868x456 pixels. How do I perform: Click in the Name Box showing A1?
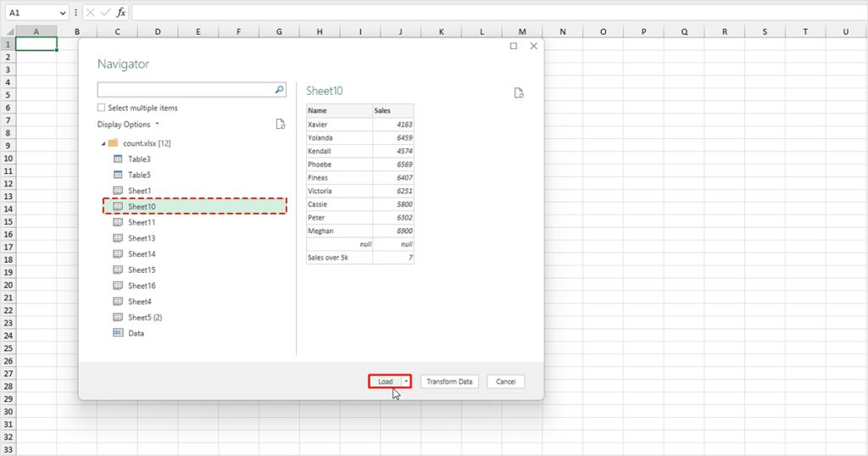[x=31, y=12]
